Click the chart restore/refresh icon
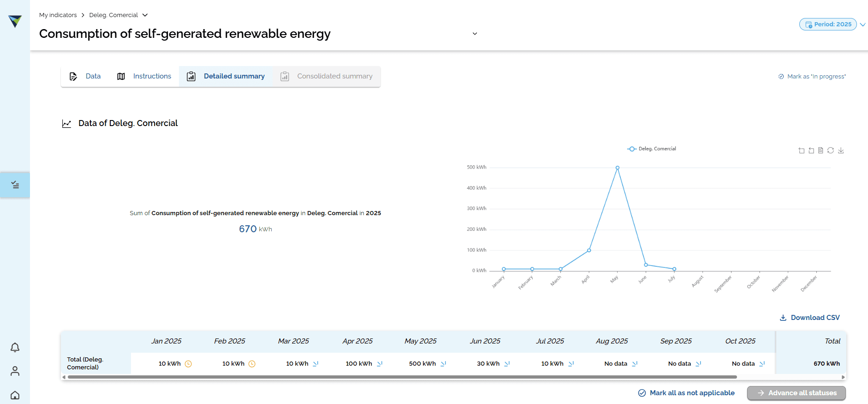Viewport: 868px width, 404px height. 831,151
